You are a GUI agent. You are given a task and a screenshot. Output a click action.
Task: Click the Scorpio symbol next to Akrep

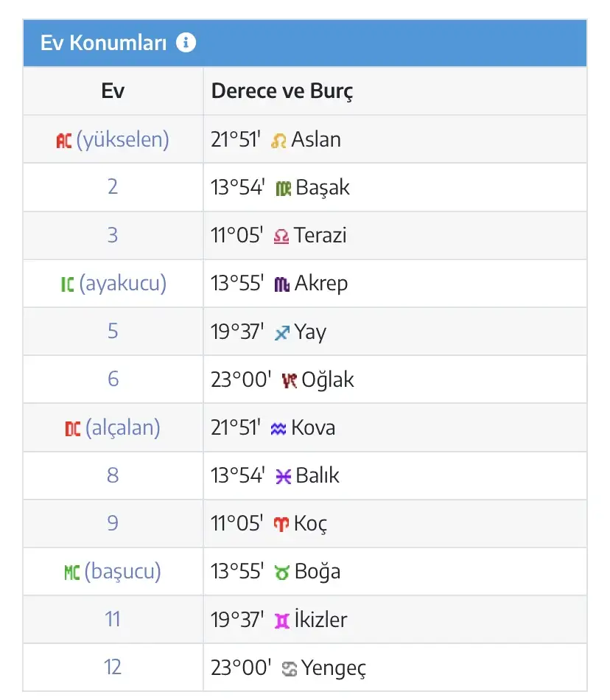[281, 284]
